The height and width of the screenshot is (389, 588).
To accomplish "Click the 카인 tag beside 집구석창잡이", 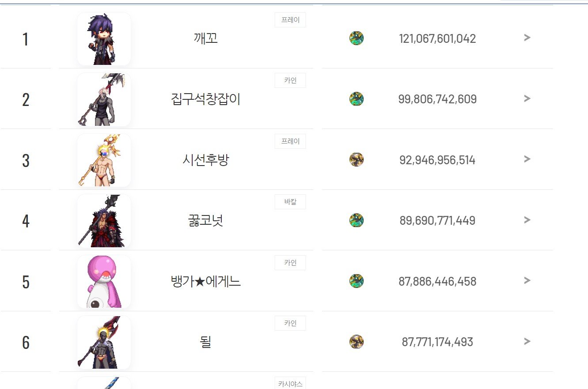I will (x=290, y=80).
